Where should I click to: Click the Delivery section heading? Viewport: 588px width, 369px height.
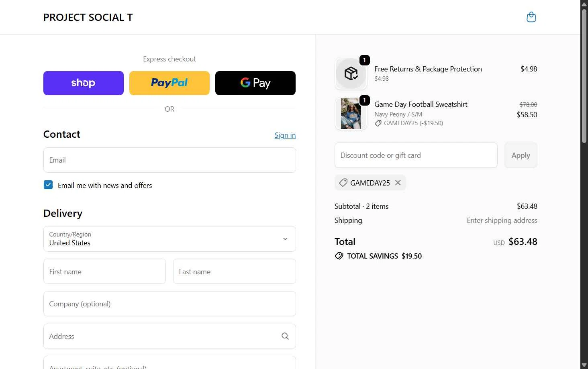pos(63,213)
